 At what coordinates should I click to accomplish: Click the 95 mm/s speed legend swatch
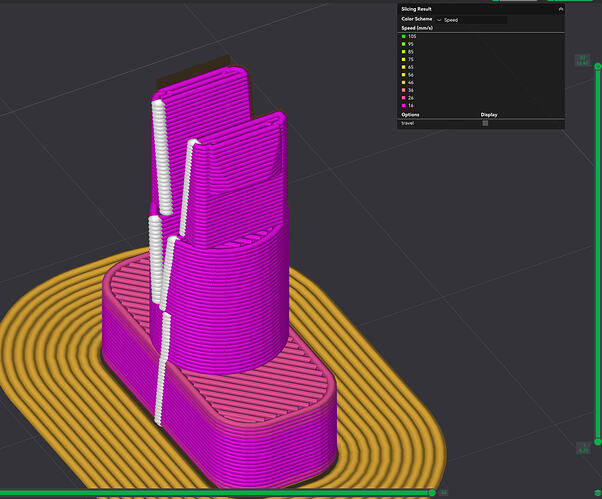tap(404, 44)
